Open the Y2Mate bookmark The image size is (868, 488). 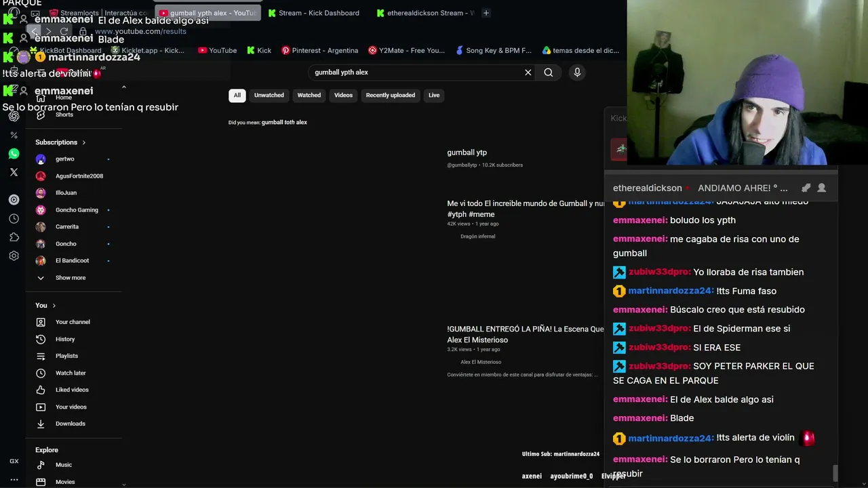pyautogui.click(x=406, y=50)
